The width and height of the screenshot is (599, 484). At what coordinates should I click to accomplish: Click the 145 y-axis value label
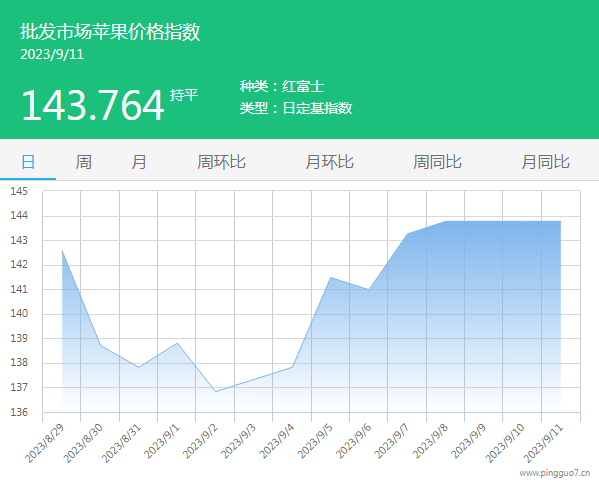(19, 191)
